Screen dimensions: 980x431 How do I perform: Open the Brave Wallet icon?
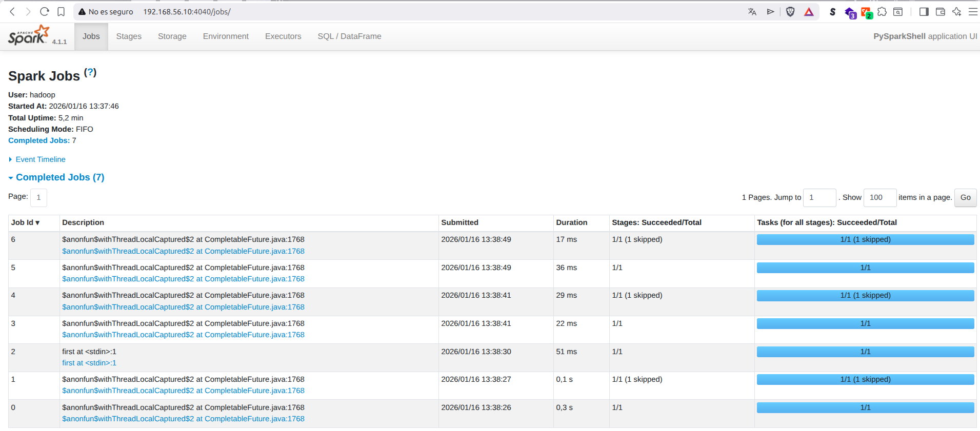pyautogui.click(x=941, y=12)
